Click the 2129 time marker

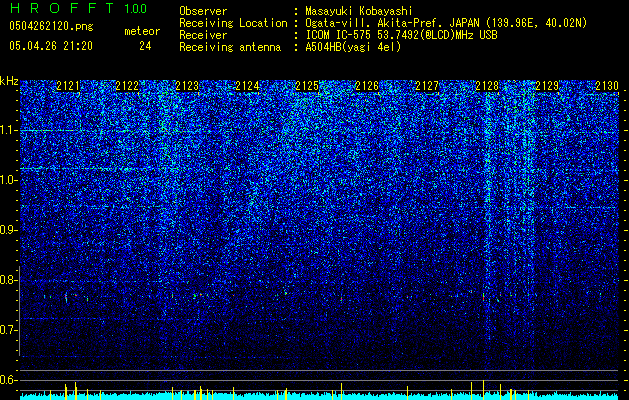click(547, 86)
